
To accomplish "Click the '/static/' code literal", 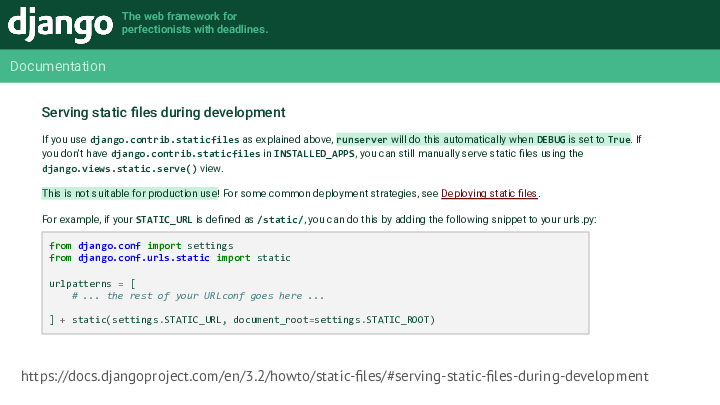I will (280, 219).
